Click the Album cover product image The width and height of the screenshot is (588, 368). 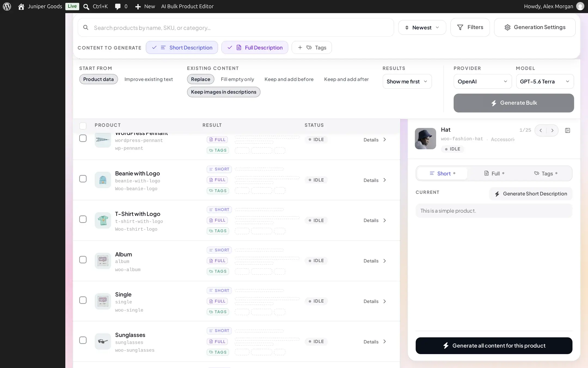pos(103,261)
